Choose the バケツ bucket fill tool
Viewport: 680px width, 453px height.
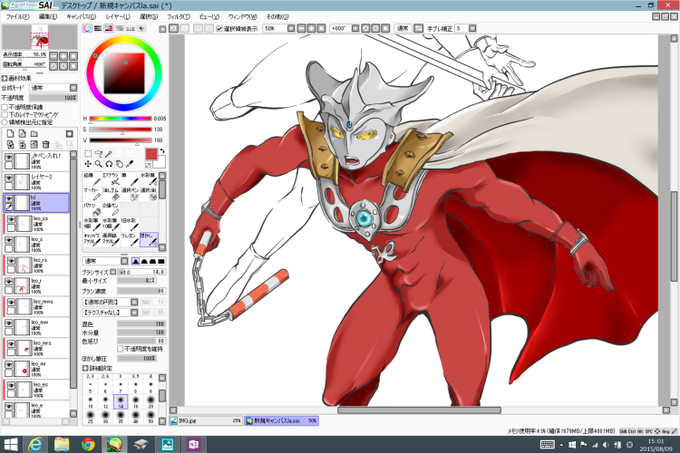(x=92, y=209)
